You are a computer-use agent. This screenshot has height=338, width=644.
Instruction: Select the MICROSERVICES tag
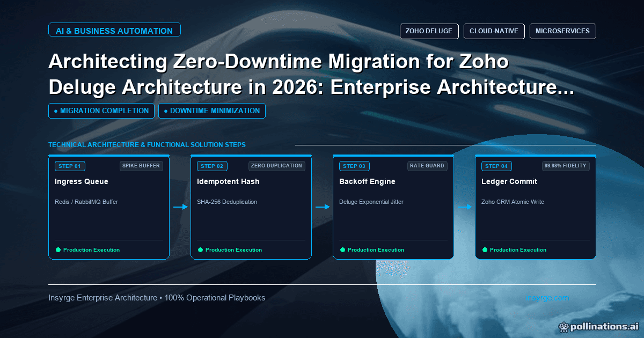tap(563, 31)
